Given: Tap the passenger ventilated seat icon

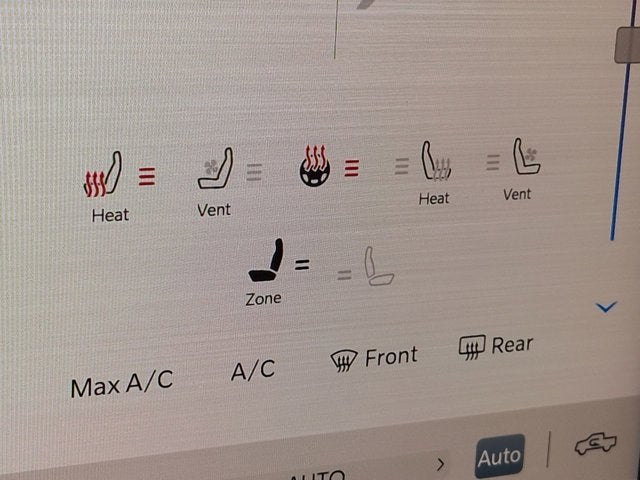Looking at the screenshot, I should 527,156.
